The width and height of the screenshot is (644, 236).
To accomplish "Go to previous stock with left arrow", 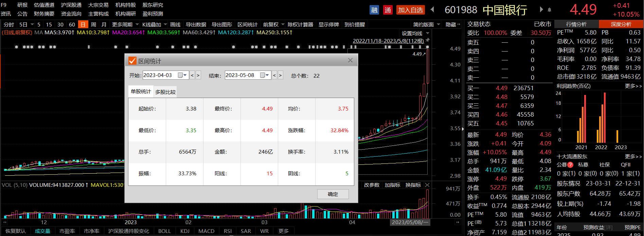I will (432, 9).
